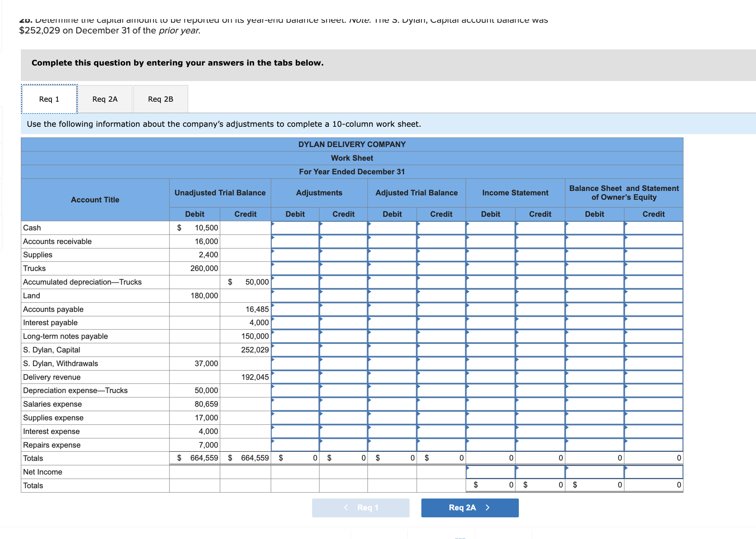Select Net Income Balance Sheet Credit cell
This screenshot has height=539, width=756.
click(653, 472)
